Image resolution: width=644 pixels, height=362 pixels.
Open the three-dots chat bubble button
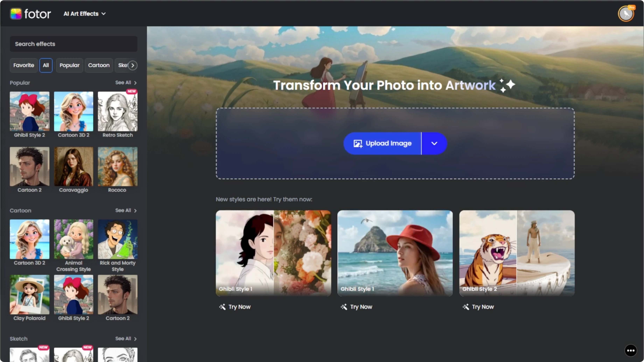coord(631,350)
